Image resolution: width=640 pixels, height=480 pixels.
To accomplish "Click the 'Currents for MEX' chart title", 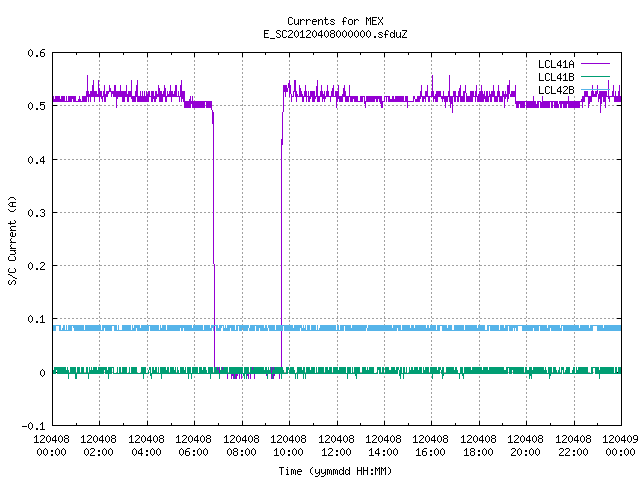I will [335, 21].
